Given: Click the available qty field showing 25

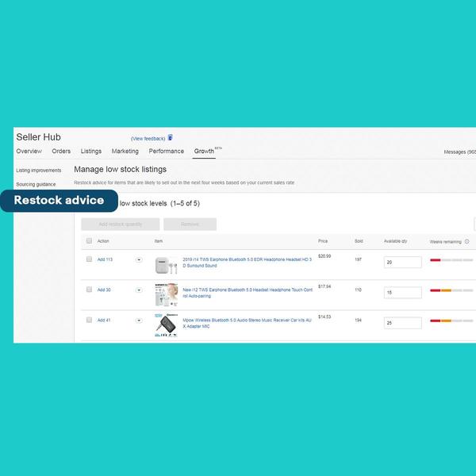Looking at the screenshot, I should pos(402,323).
